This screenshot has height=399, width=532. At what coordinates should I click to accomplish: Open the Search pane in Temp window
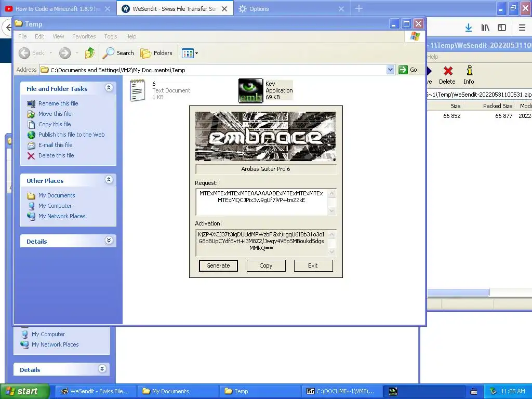coord(118,53)
